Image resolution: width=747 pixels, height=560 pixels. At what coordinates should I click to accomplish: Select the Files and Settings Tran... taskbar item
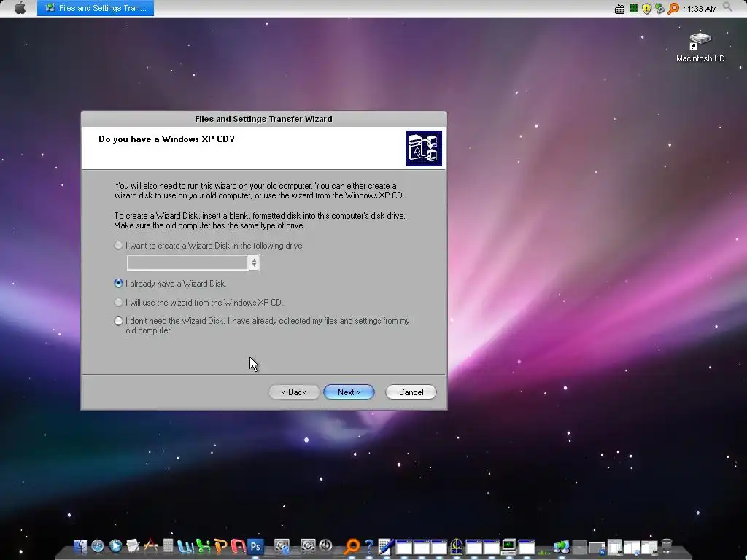pos(96,8)
